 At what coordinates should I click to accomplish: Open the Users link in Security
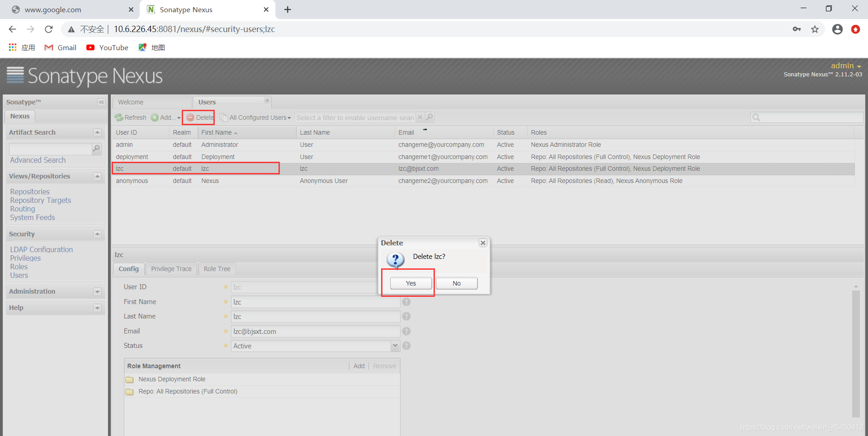pos(19,275)
